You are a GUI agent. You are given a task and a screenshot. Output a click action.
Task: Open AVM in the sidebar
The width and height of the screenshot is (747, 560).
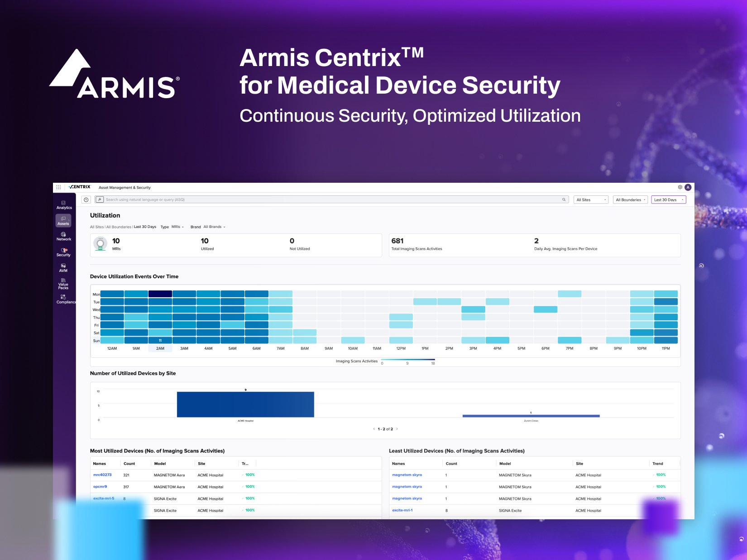click(63, 268)
